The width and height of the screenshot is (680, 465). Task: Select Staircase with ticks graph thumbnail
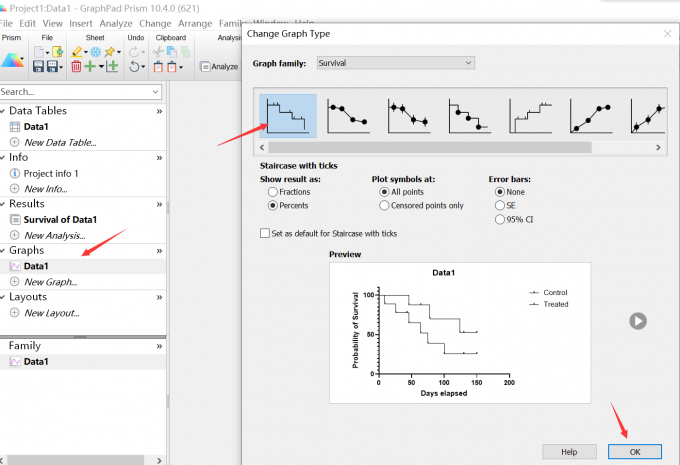coord(288,116)
